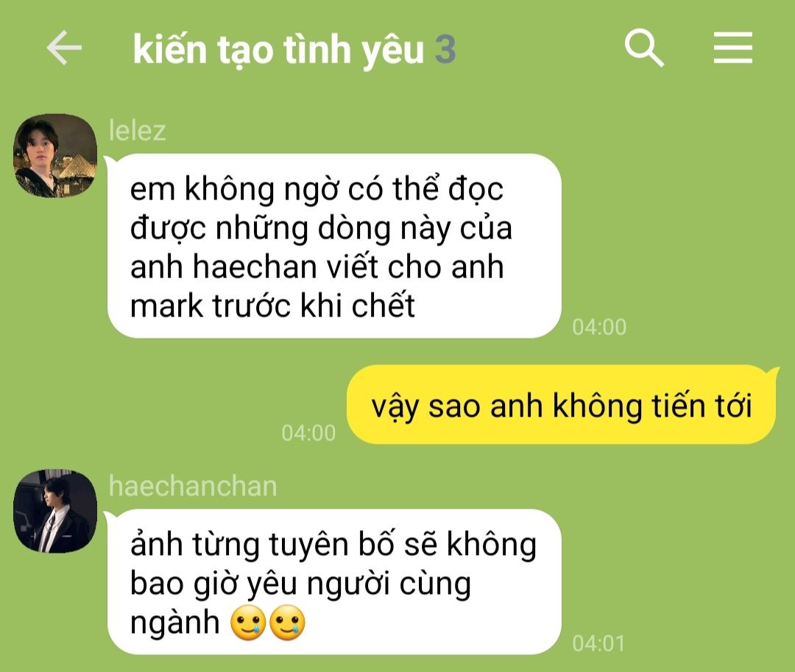The width and height of the screenshot is (795, 672).
Task: Tap the back arrow to leave chat
Action: click(x=64, y=48)
